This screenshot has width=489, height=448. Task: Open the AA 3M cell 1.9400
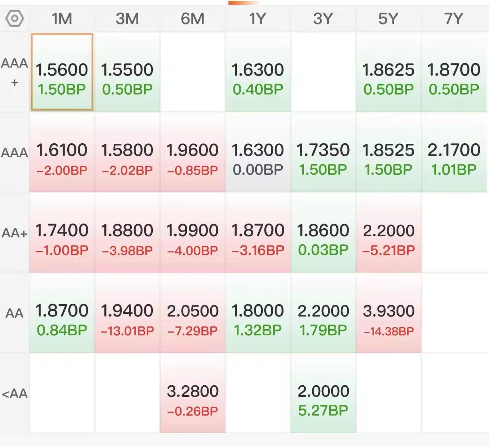[x=127, y=313]
